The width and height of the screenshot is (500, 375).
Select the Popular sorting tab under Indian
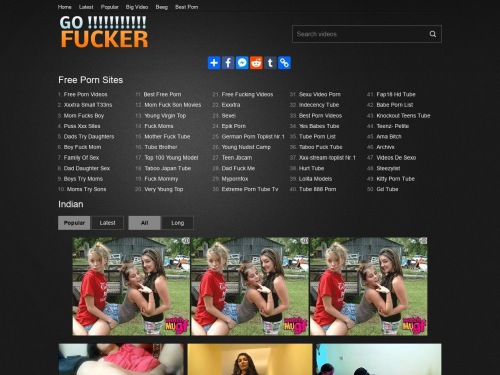click(x=74, y=223)
